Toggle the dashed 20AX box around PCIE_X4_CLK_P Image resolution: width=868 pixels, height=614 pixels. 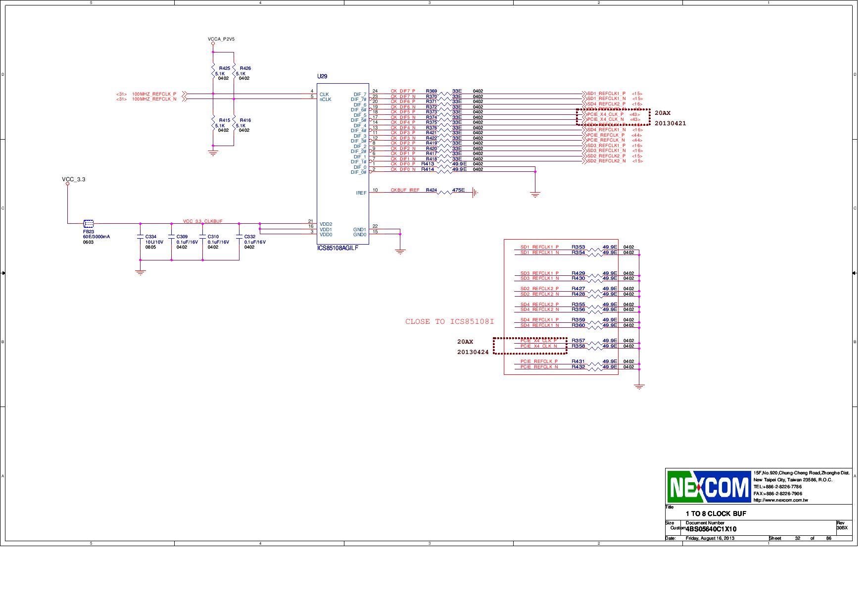[x=613, y=116]
